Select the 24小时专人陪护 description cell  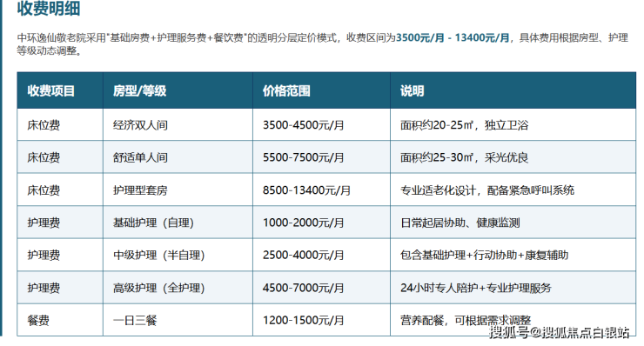pyautogui.click(x=513, y=288)
